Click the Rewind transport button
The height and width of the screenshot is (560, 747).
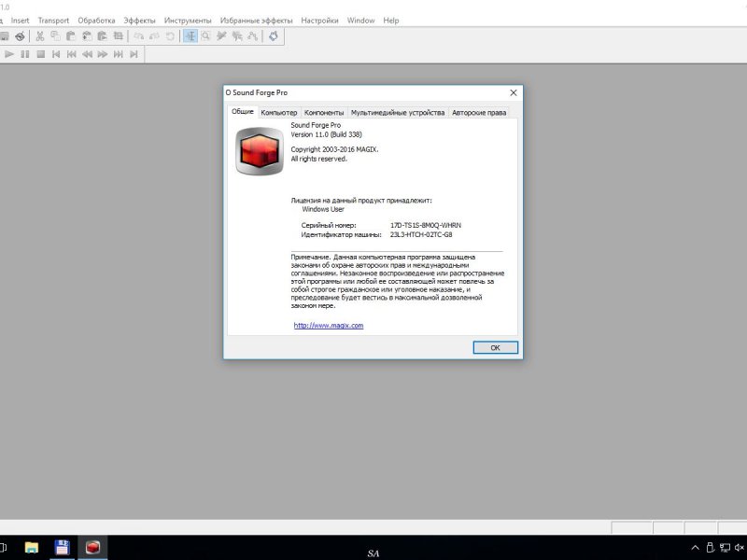(x=87, y=54)
